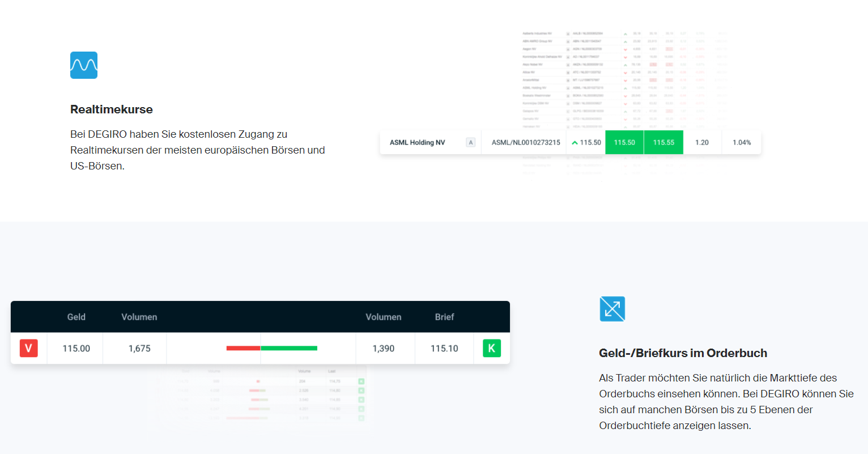Click the red segment of the order book bar
868x454 pixels.
243,348
